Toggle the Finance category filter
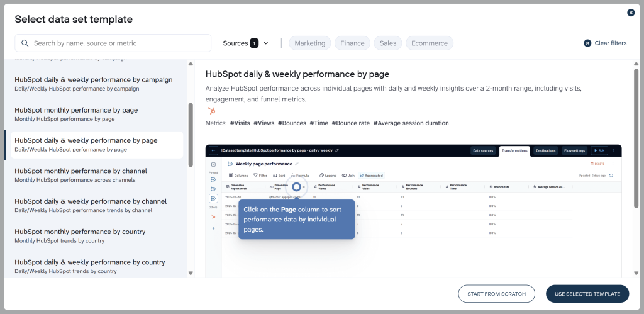 coord(352,43)
